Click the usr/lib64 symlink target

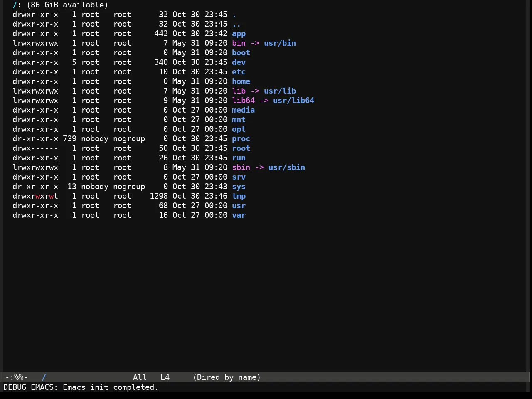pyautogui.click(x=294, y=101)
